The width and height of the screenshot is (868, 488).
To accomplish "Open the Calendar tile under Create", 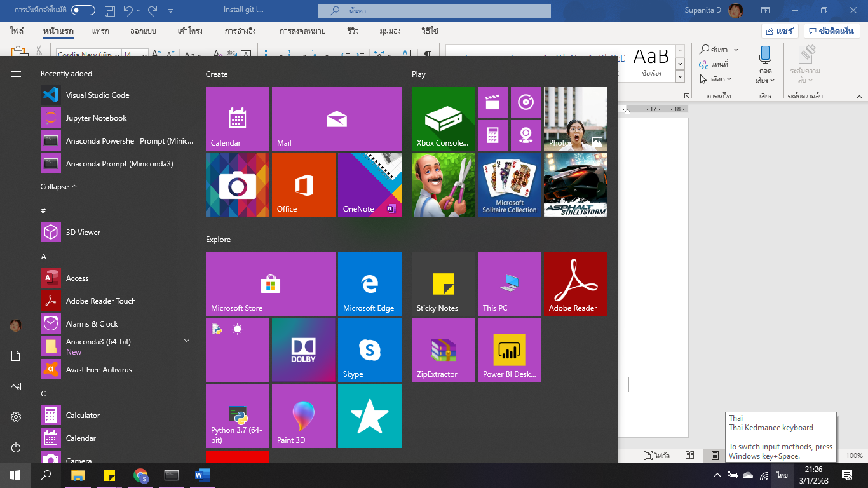I will [238, 119].
